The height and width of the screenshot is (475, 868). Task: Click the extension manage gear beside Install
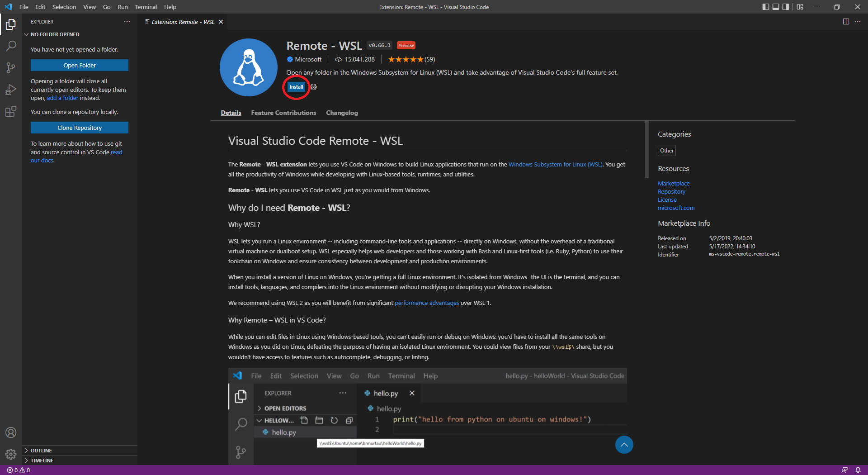pyautogui.click(x=314, y=87)
